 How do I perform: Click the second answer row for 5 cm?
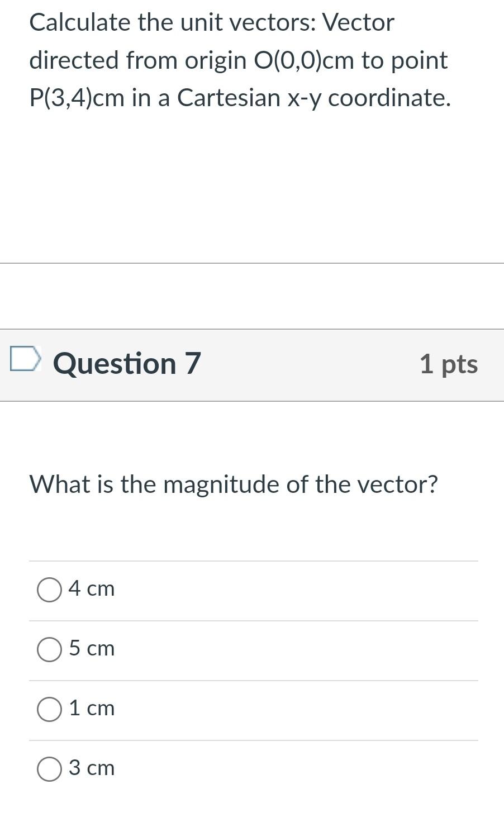pyautogui.click(x=251, y=648)
